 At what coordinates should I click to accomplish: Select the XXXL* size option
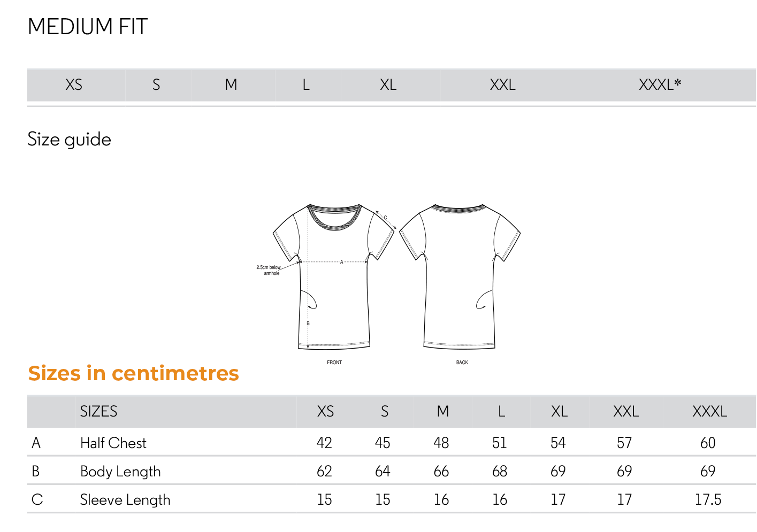pos(660,85)
